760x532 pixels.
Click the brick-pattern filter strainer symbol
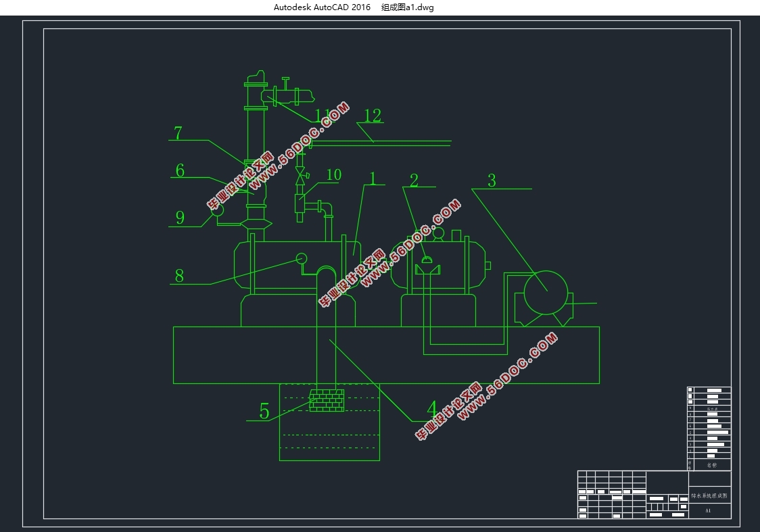click(x=327, y=400)
